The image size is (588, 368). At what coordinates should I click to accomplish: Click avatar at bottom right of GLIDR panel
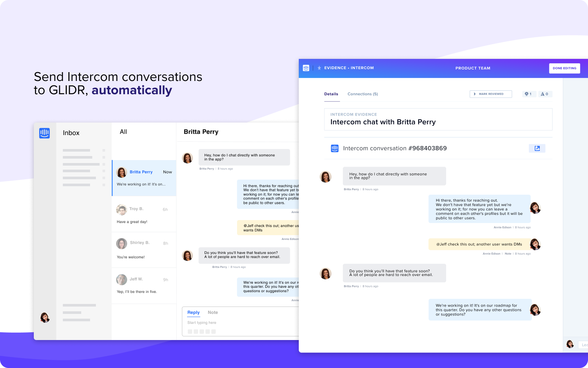[570, 344]
